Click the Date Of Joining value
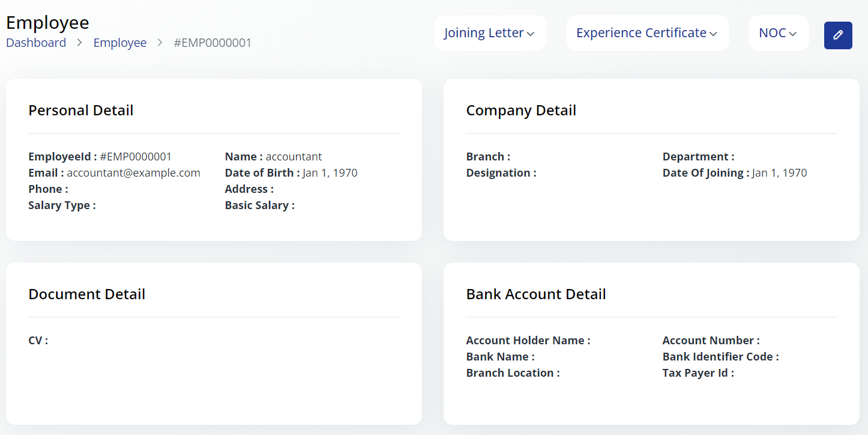Viewport: 868px width, 435px height. (779, 173)
